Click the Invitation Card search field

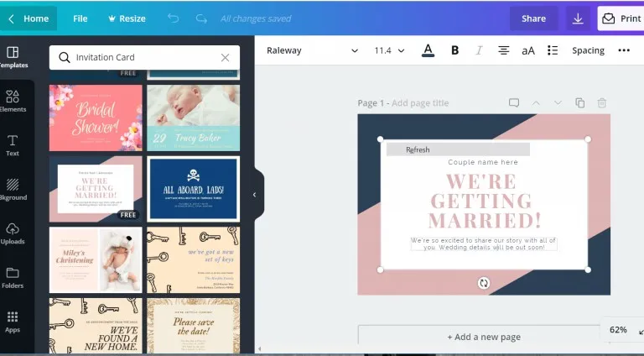coord(144,57)
